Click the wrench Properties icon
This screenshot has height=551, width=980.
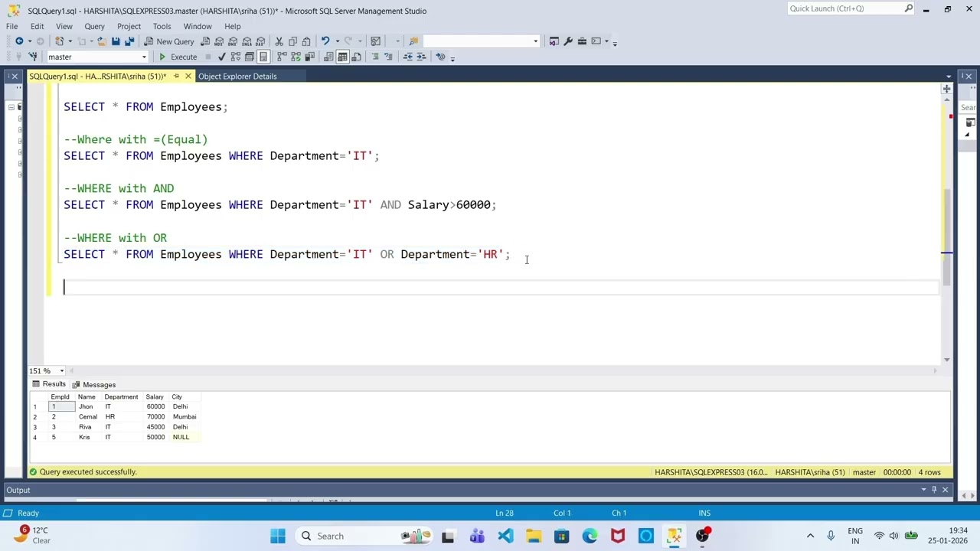[x=568, y=41]
